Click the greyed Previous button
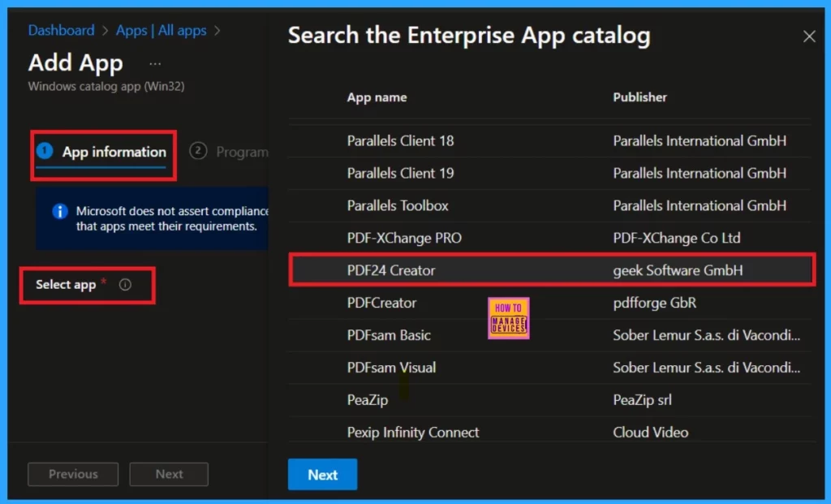Screen dimensions: 831x504 (73, 474)
